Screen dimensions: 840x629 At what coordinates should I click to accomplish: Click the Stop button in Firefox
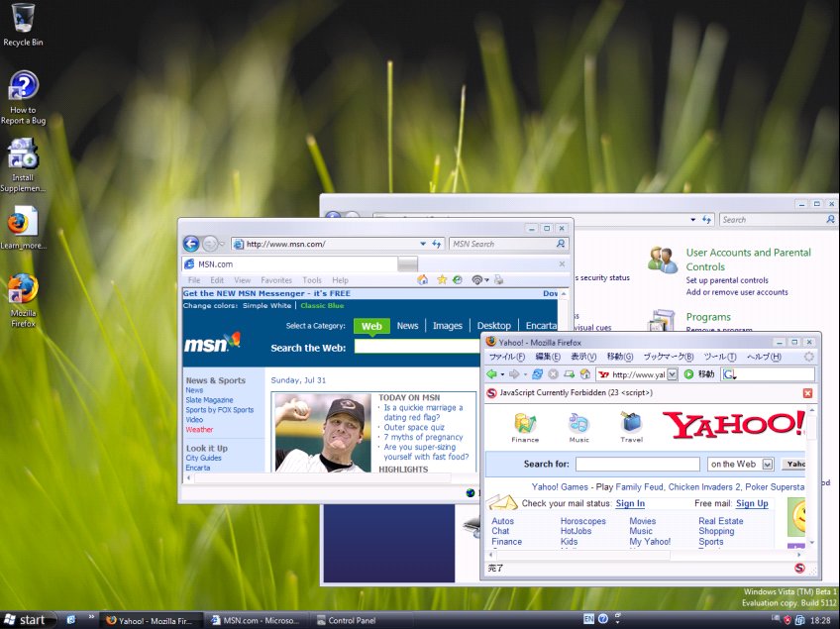click(554, 374)
